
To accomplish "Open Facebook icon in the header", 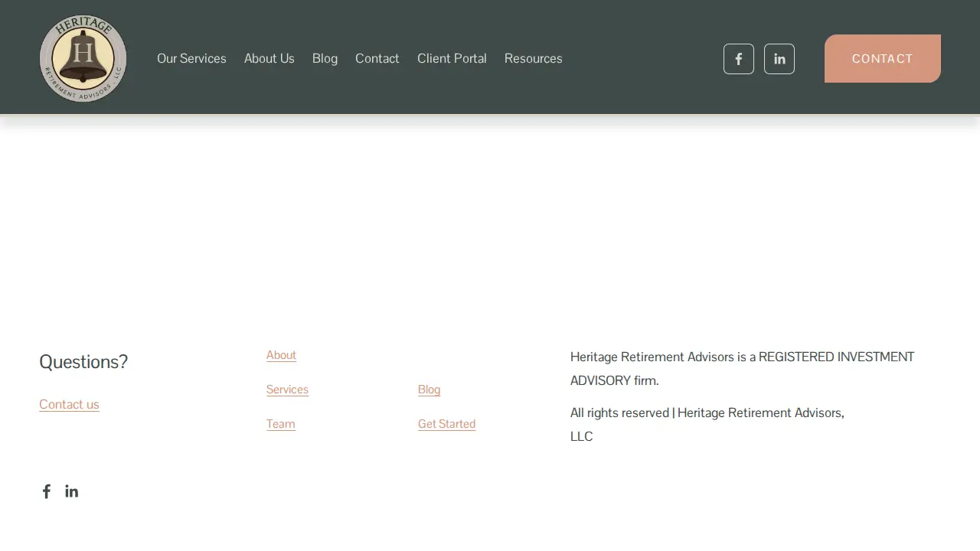I will pos(739,59).
